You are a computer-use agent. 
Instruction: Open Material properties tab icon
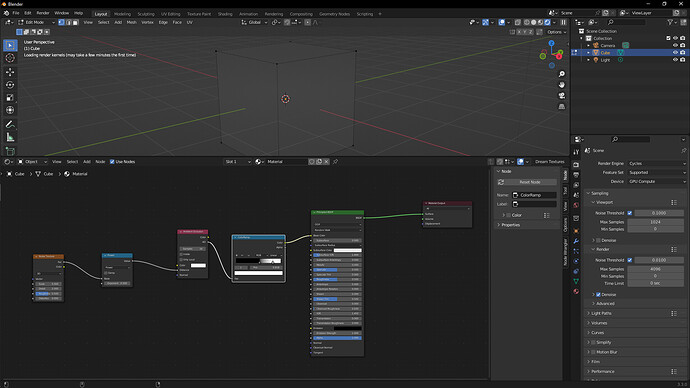coord(576,291)
